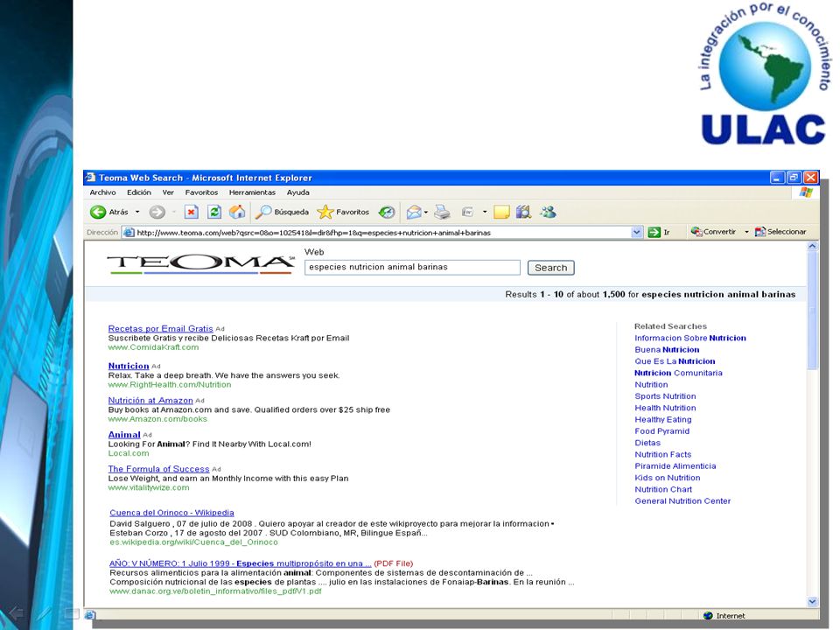Click the Convertir toolbar icon

click(696, 231)
